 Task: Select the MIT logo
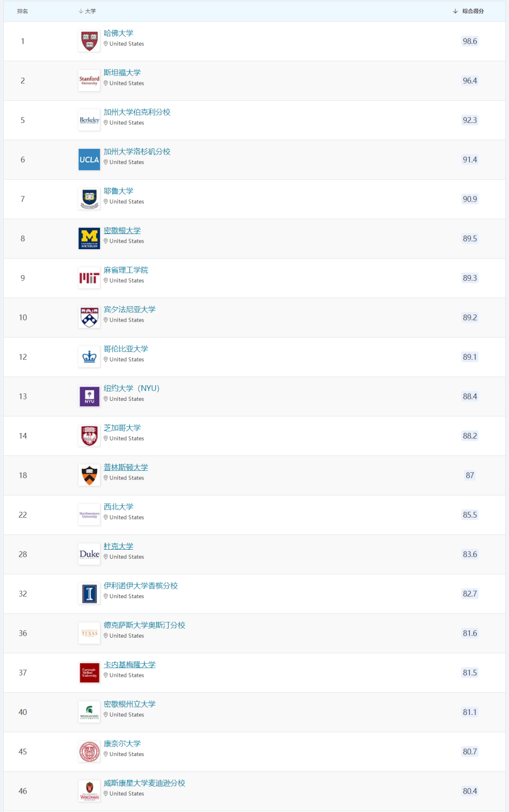[x=89, y=278]
